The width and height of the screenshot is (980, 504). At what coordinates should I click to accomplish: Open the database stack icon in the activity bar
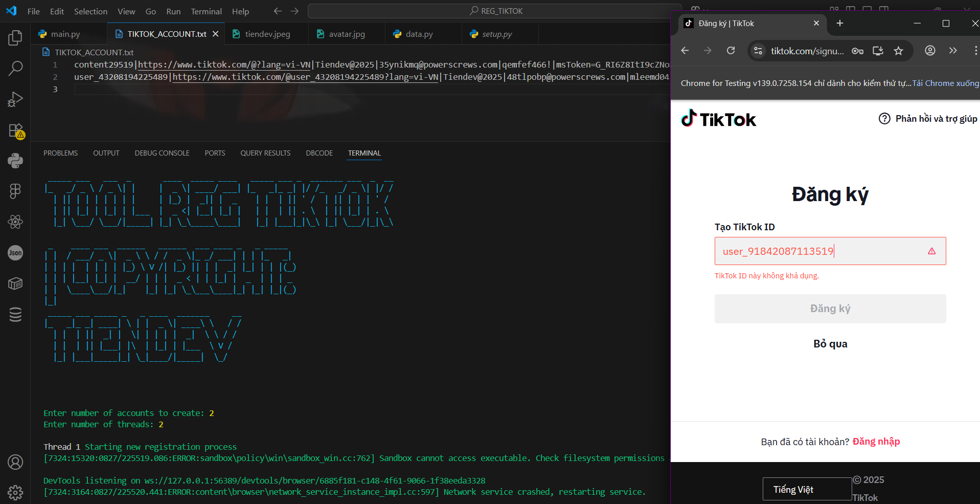[x=15, y=314]
